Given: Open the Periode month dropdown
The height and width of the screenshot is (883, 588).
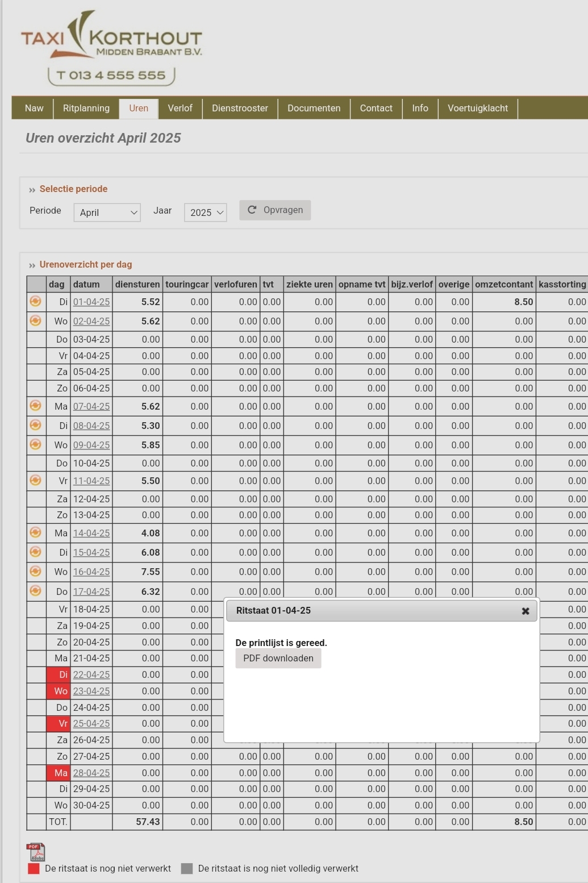Looking at the screenshot, I should click(x=107, y=213).
